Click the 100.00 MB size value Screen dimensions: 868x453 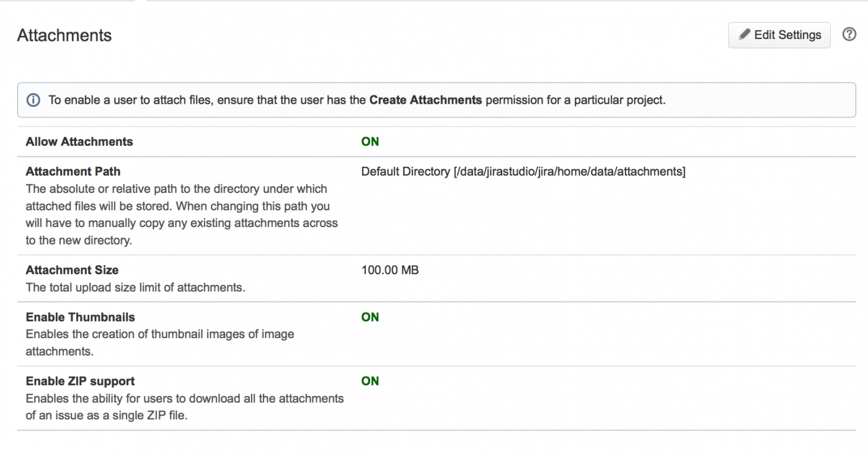point(390,270)
